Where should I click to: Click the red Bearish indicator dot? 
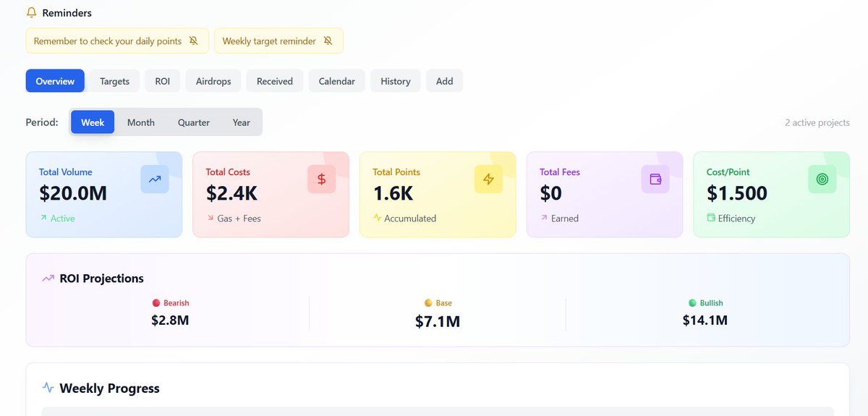point(156,303)
